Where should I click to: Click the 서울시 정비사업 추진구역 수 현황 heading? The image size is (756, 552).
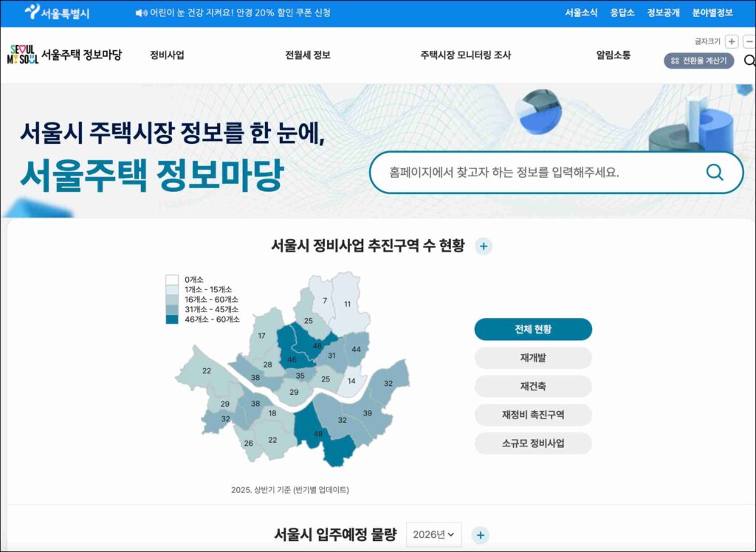coord(368,246)
